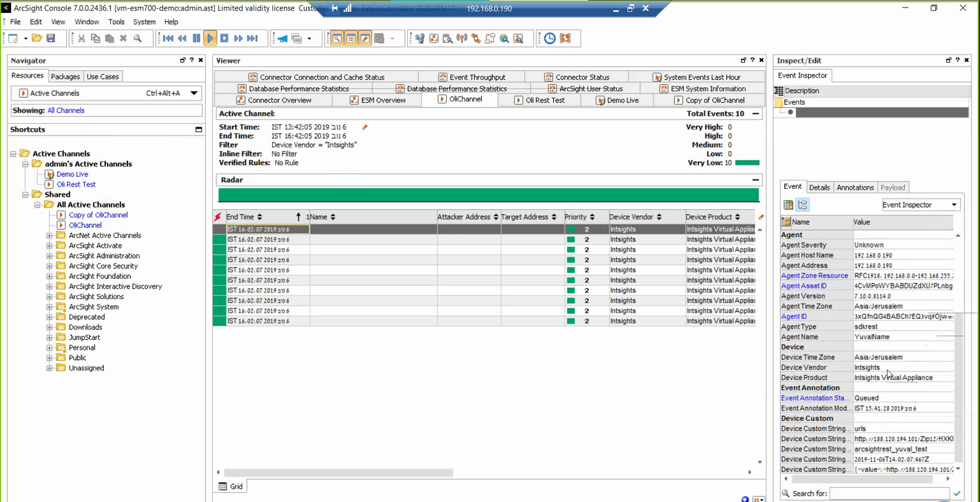The height and width of the screenshot is (502, 980).
Task: Click the megaphone icon in the toolbar
Action: (x=282, y=38)
